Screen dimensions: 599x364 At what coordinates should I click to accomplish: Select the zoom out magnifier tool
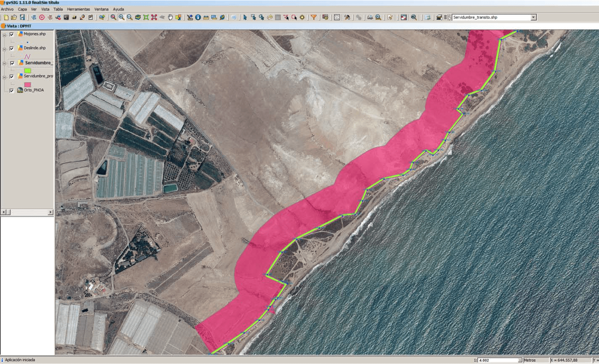tap(129, 17)
